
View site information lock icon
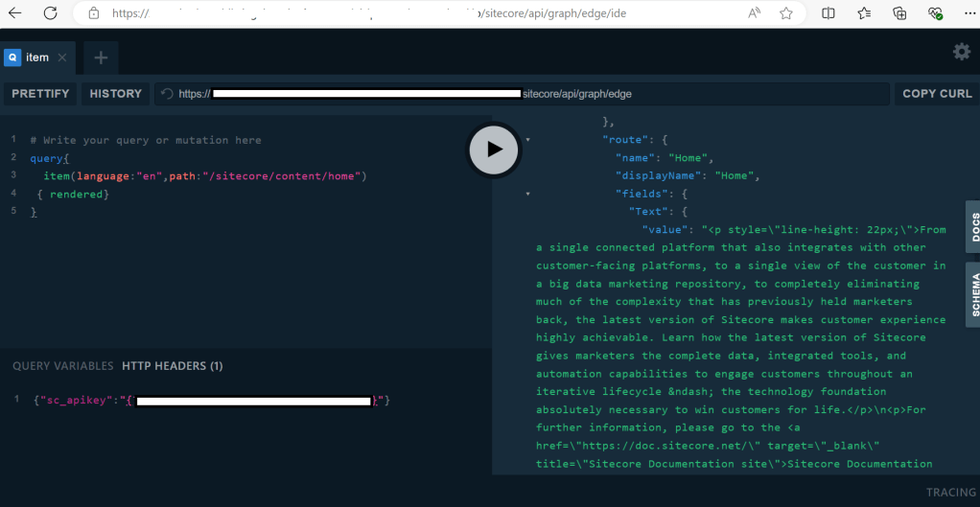tap(93, 13)
